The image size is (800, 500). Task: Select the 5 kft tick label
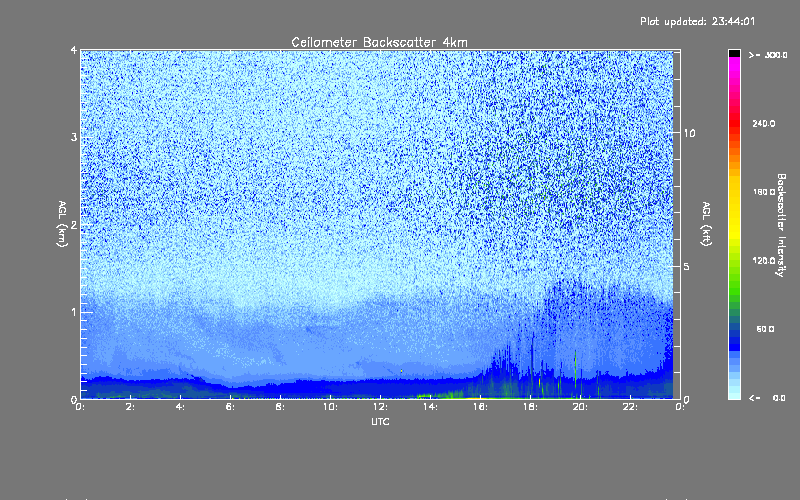(x=687, y=266)
